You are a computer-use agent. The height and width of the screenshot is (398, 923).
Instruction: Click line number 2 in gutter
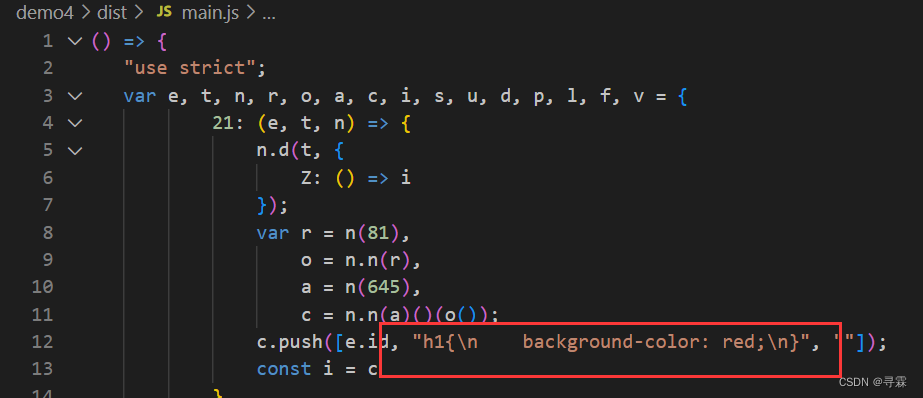pos(48,68)
